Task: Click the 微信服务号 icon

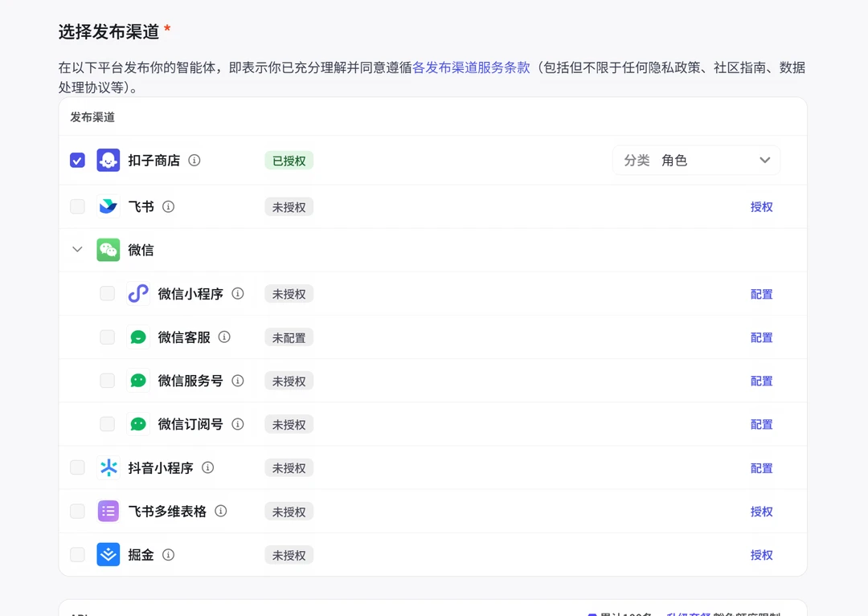Action: tap(138, 381)
